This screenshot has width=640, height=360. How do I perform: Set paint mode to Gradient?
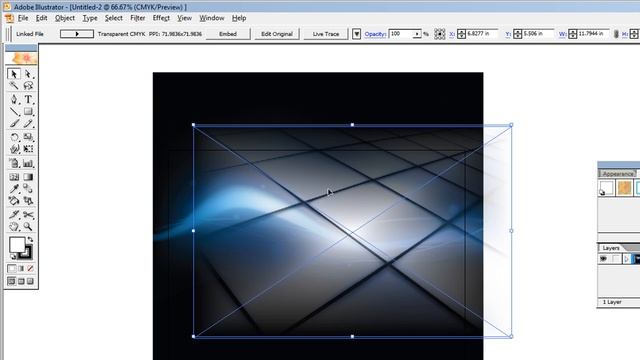(21, 269)
